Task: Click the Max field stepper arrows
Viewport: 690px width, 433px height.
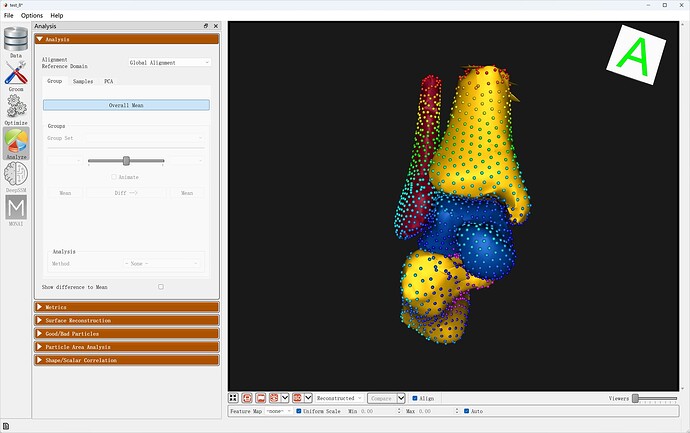Action: point(457,411)
